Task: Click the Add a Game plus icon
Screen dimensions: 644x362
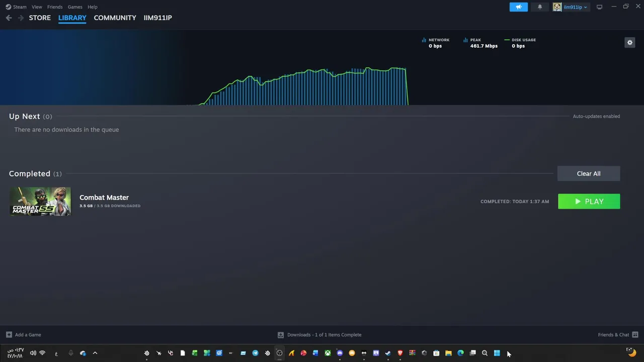Action: (9, 334)
